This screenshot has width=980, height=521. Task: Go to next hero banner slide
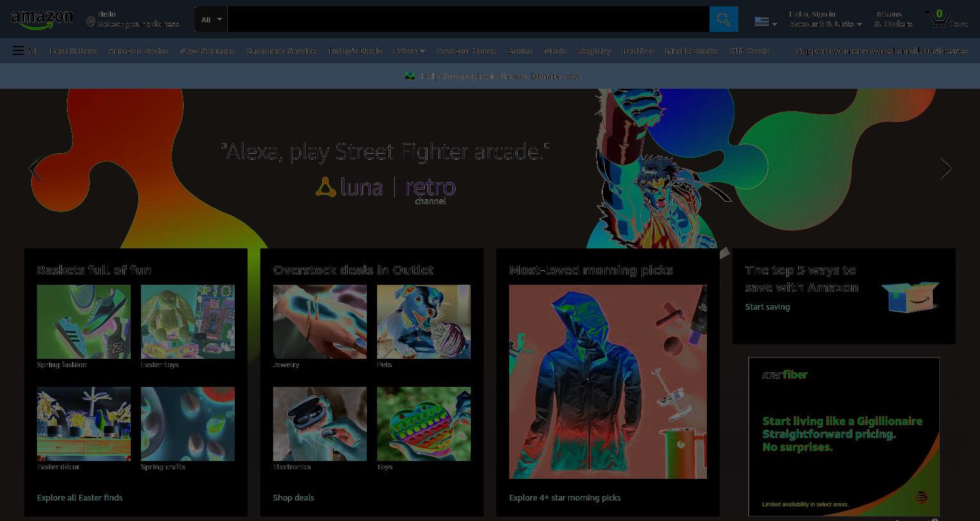coord(946,169)
